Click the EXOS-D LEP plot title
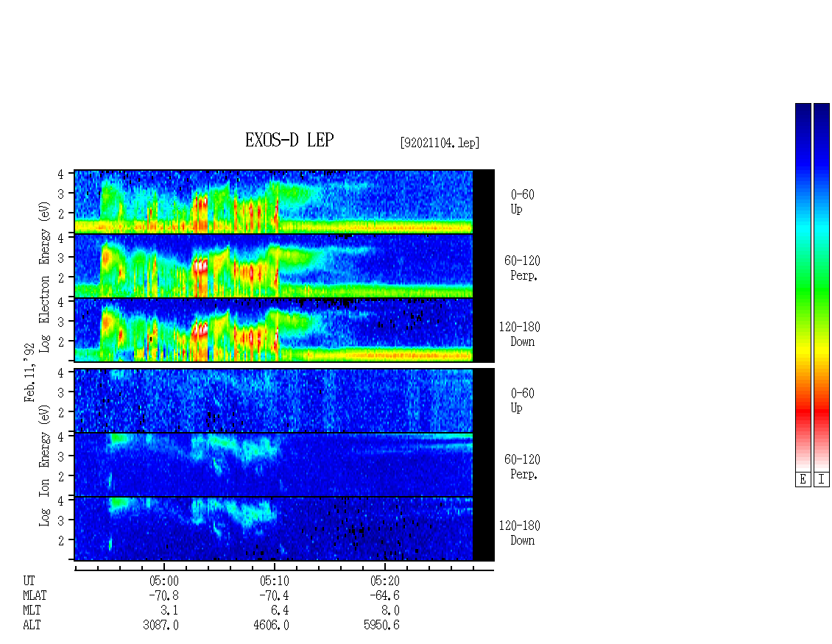 point(289,140)
